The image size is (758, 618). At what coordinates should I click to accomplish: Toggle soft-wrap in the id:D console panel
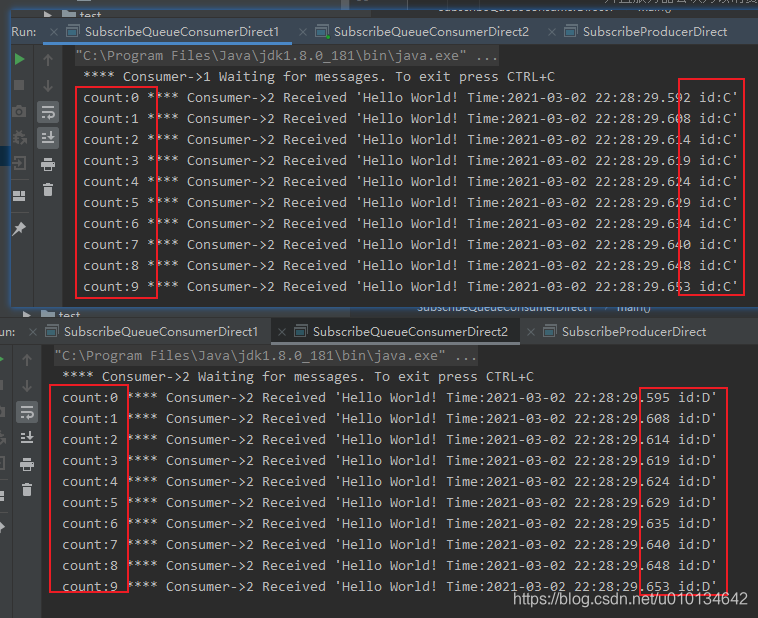point(27,412)
